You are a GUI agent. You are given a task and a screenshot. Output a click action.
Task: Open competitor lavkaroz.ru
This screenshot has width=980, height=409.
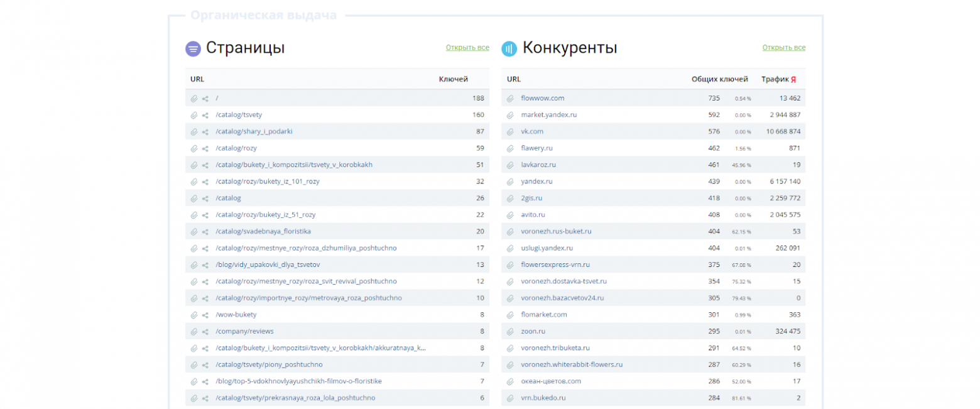click(538, 165)
